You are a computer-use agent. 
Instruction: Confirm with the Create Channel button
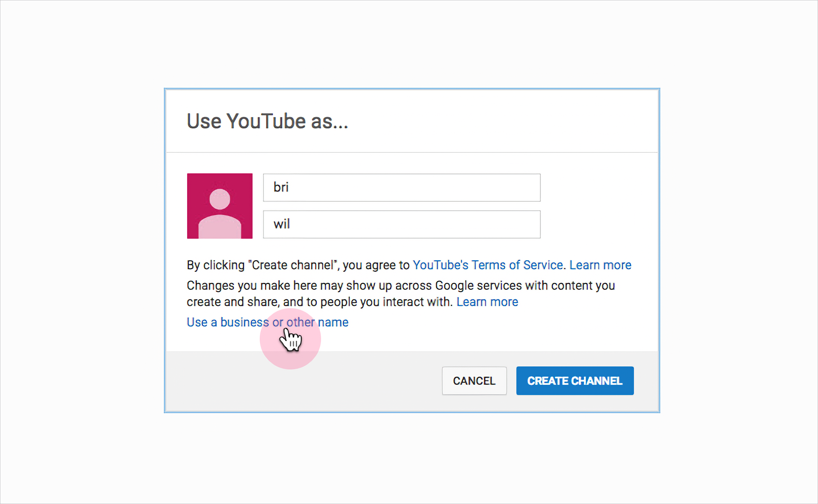(575, 381)
